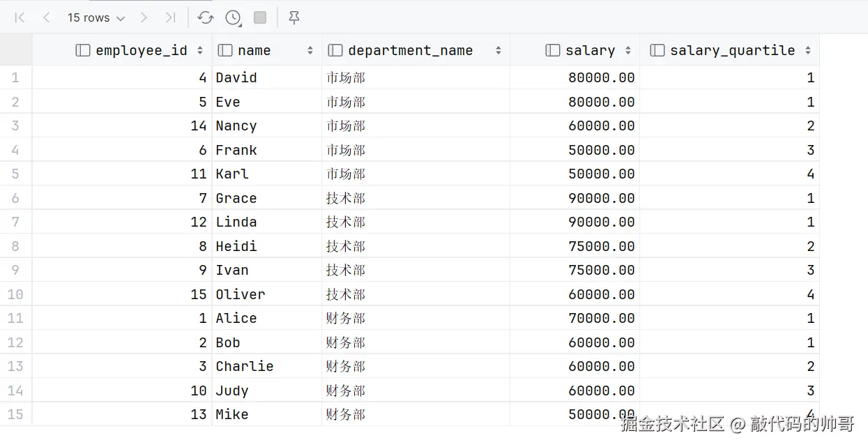Sort by the department_name column arrows

(x=498, y=50)
